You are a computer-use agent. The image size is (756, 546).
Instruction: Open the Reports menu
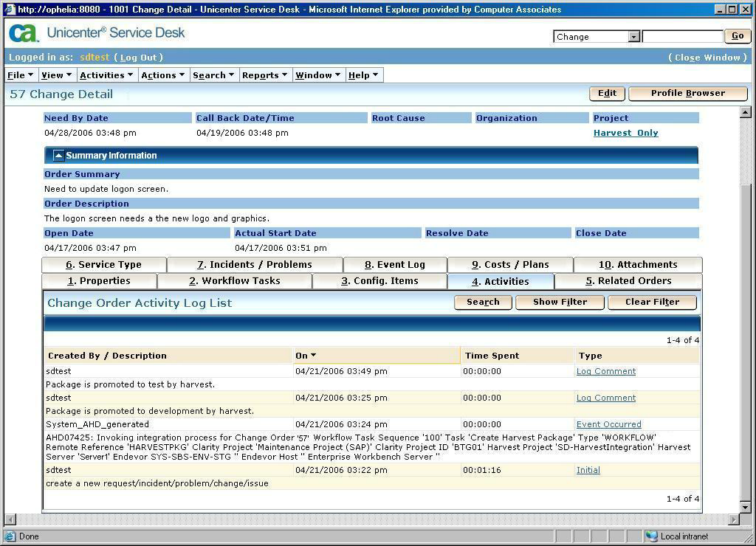264,75
